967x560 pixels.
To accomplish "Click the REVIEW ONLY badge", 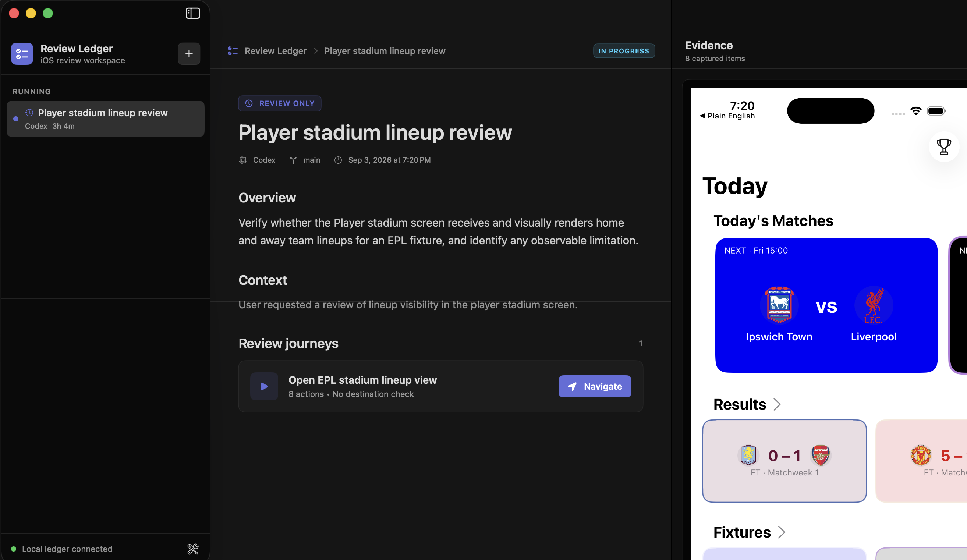I will pyautogui.click(x=280, y=104).
